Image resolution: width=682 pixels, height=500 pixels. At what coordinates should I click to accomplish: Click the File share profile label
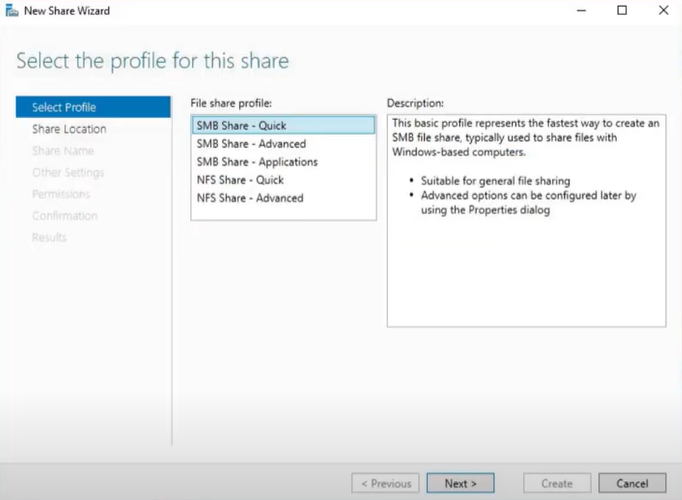231,103
